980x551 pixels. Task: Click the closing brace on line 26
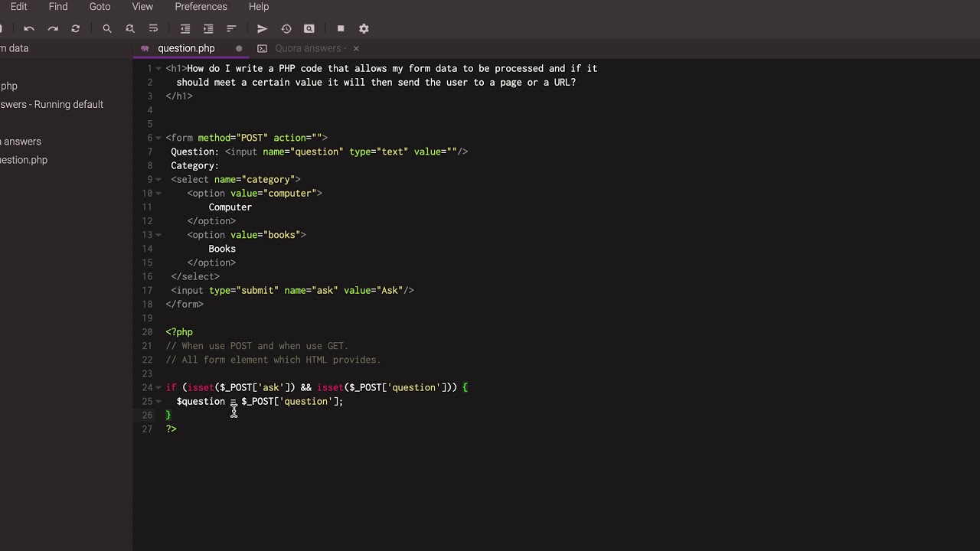click(x=168, y=416)
